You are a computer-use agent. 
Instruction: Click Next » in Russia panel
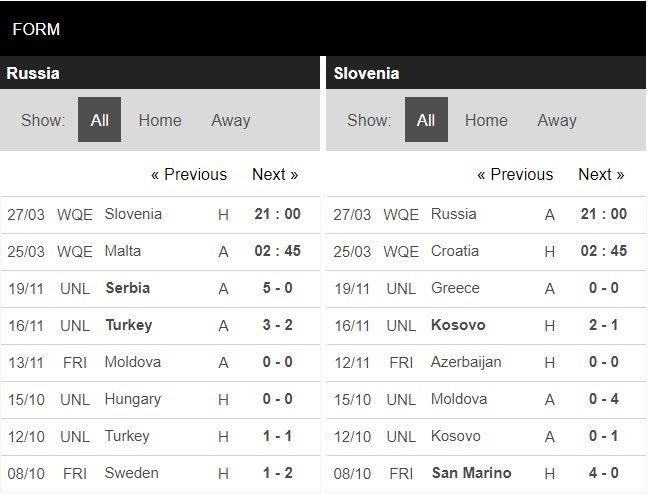click(x=275, y=174)
